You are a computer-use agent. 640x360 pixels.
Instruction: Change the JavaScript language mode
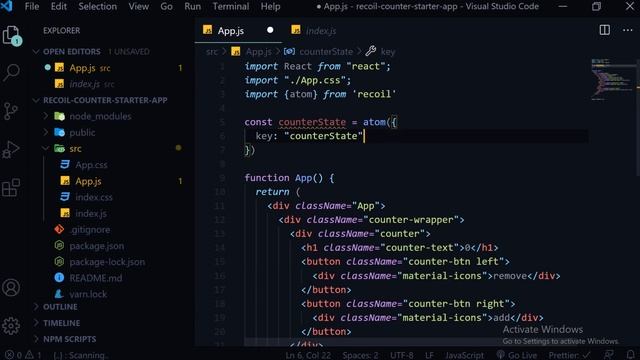[x=464, y=355]
